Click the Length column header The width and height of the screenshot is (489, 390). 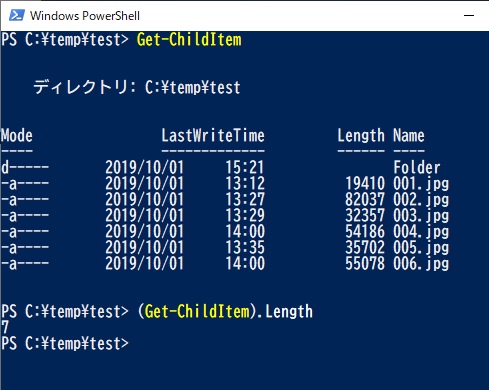point(361,136)
